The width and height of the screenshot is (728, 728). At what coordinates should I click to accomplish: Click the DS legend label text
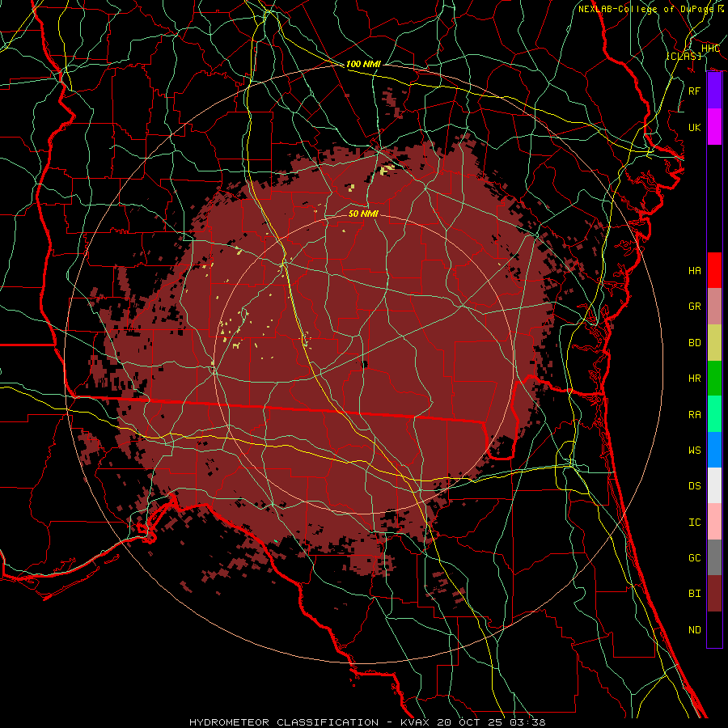tap(695, 486)
